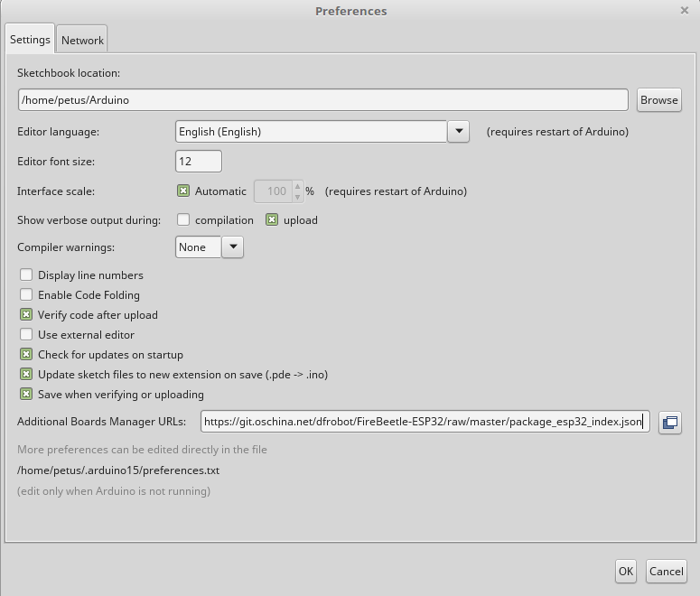700x596 pixels.
Task: Open the Compiler warnings dropdown arrow
Action: [233, 247]
